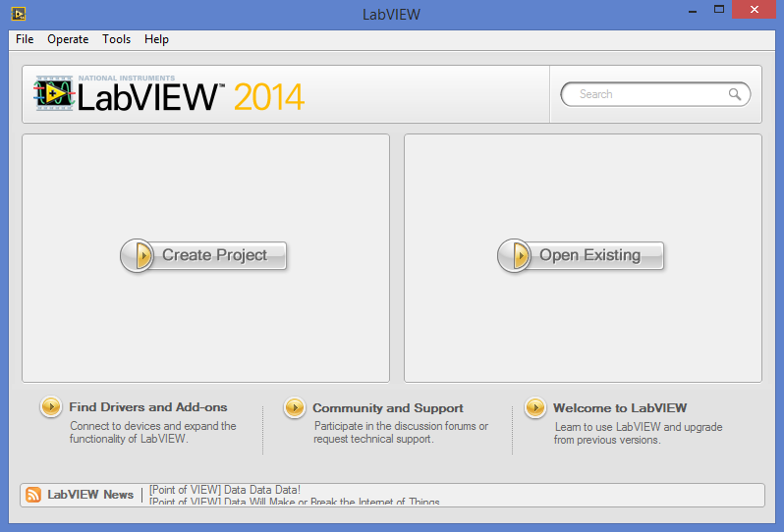The height and width of the screenshot is (532, 784).
Task: Click the search magnifying glass icon
Action: [735, 94]
